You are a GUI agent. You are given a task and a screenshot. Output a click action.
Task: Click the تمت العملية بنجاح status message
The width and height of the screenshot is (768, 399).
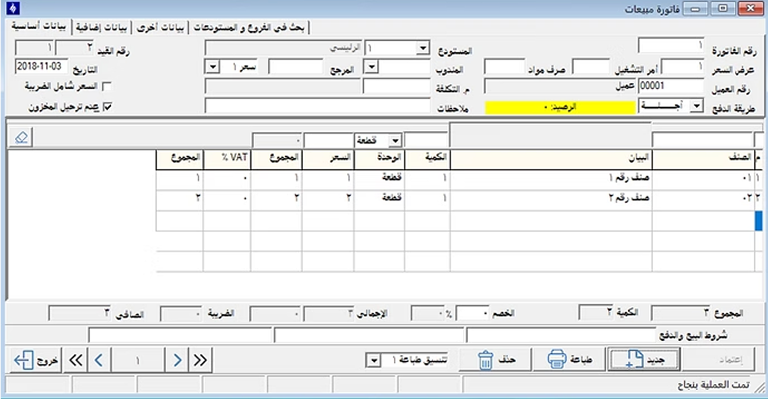pyautogui.click(x=713, y=385)
